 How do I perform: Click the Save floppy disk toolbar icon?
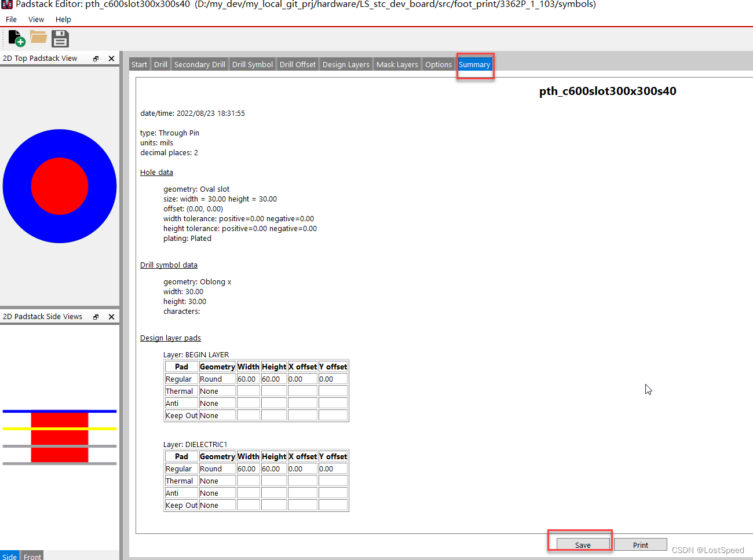(x=60, y=39)
